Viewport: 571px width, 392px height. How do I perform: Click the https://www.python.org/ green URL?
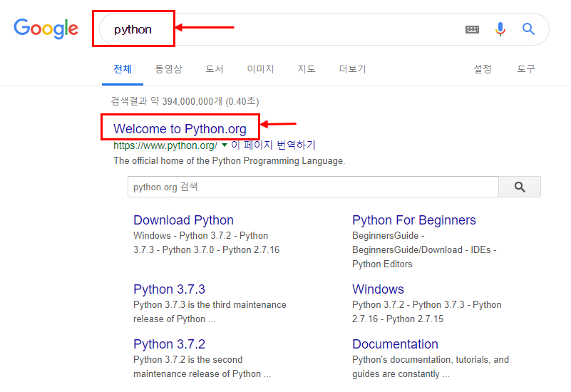click(165, 145)
